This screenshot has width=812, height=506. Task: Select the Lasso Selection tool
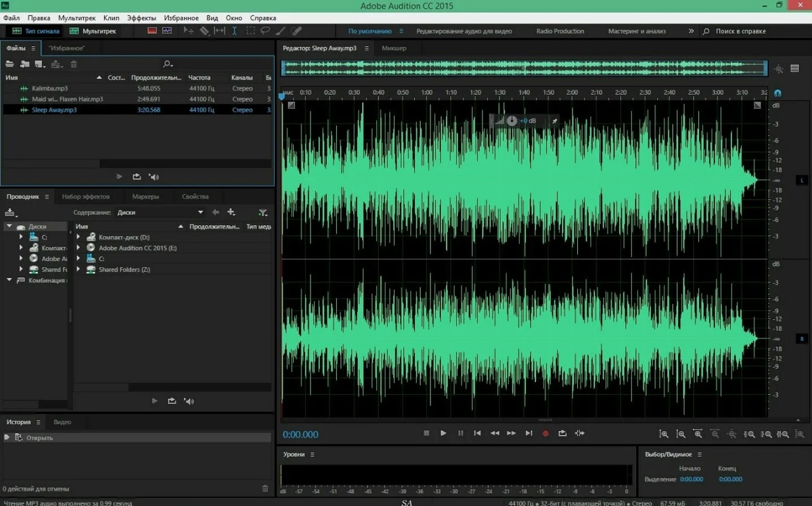(265, 31)
